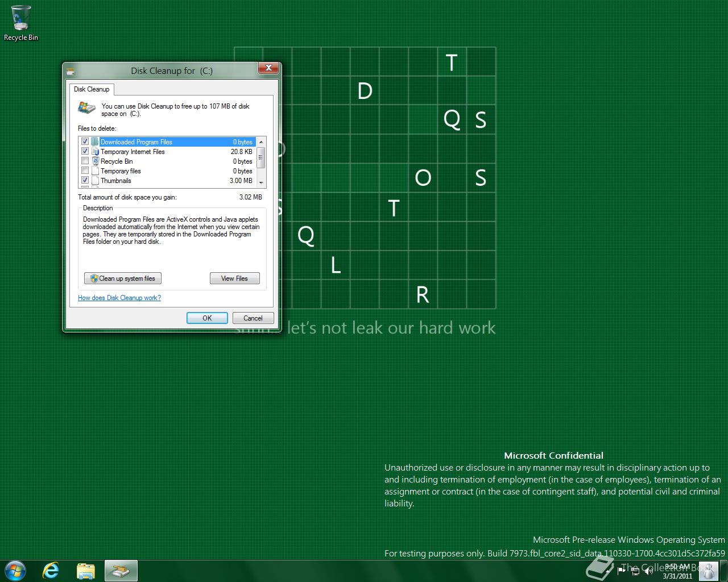The width and height of the screenshot is (728, 582).
Task: Click the Action Center flag icon
Action: click(622, 571)
